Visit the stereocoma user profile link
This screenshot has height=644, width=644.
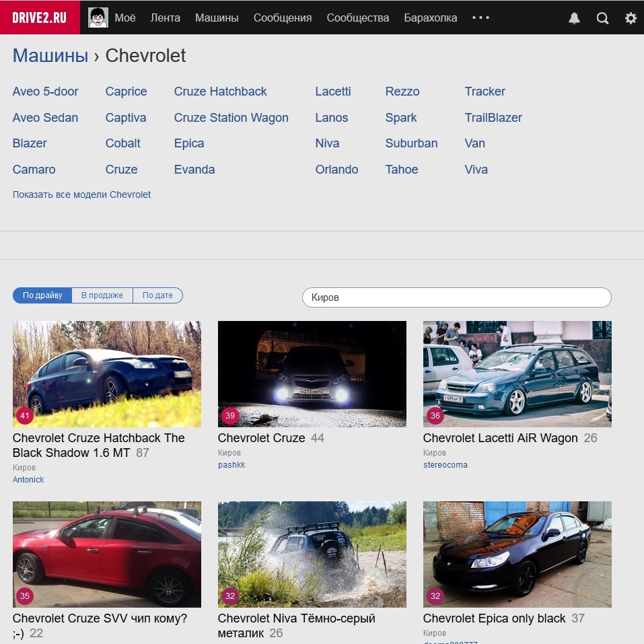(x=445, y=464)
